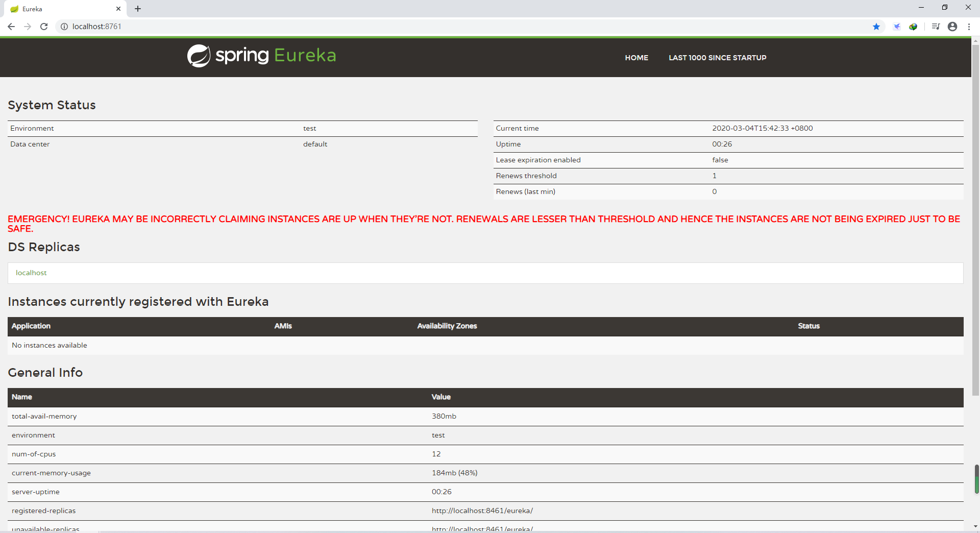Viewport: 980px width, 533px height.
Task: Open the localhost DS replica link
Action: click(x=31, y=273)
